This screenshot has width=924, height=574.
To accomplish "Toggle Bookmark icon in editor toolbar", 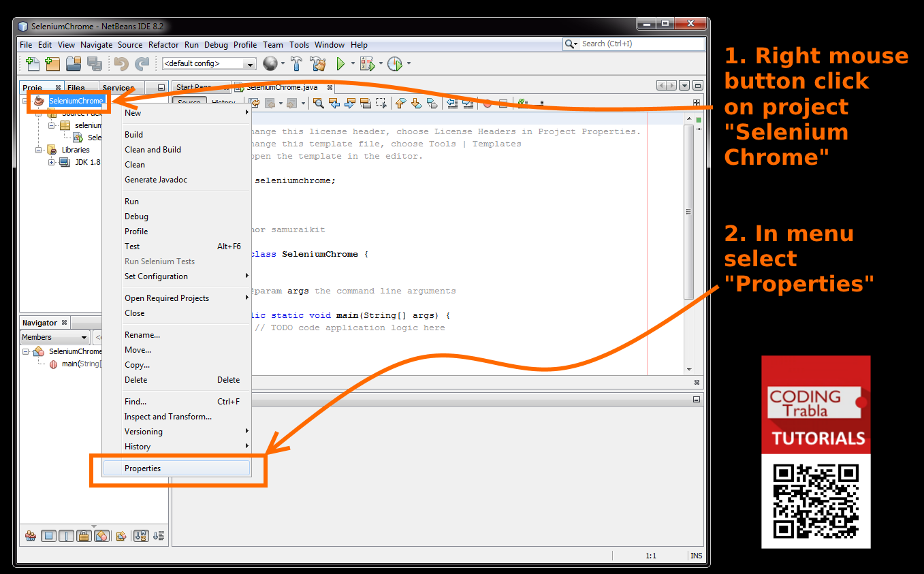I will tap(432, 103).
